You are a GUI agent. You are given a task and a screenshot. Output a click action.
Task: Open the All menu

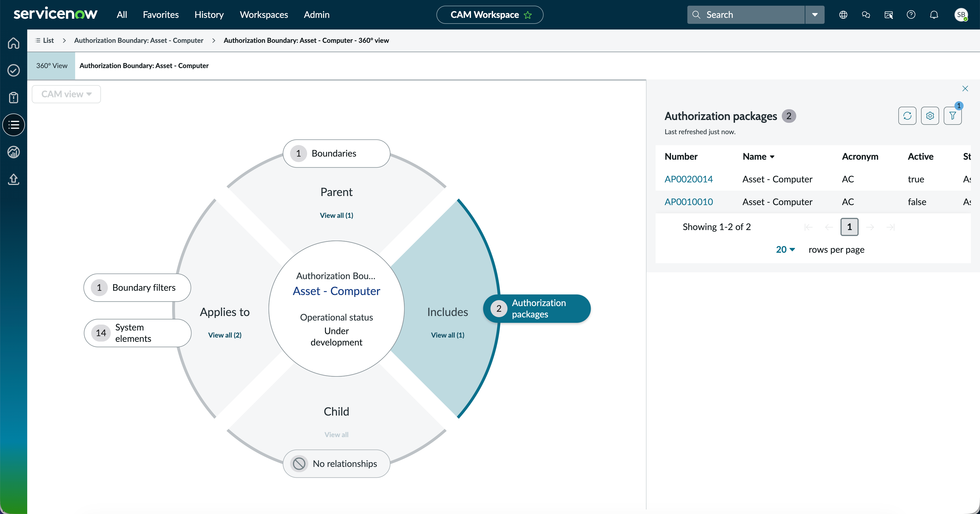(x=122, y=15)
